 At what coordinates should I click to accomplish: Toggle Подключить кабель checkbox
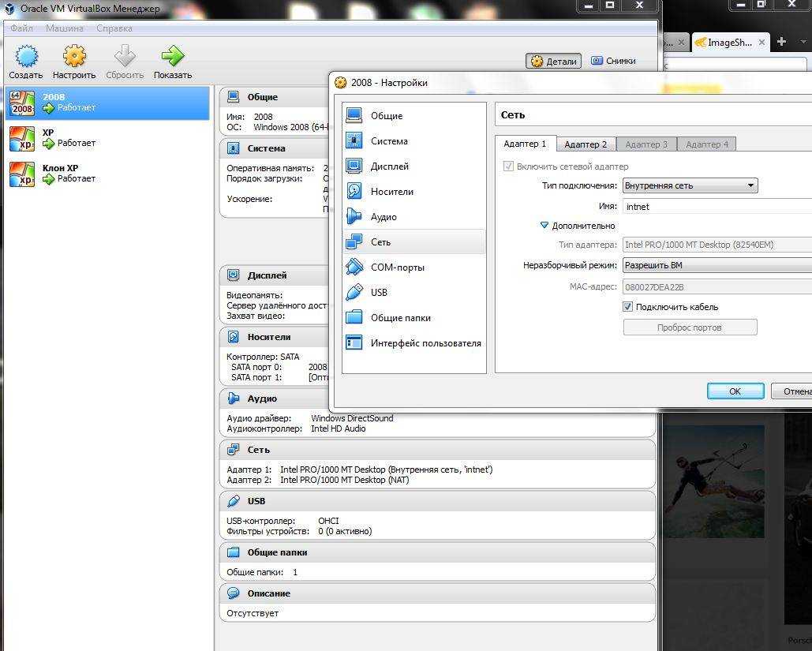tap(627, 307)
